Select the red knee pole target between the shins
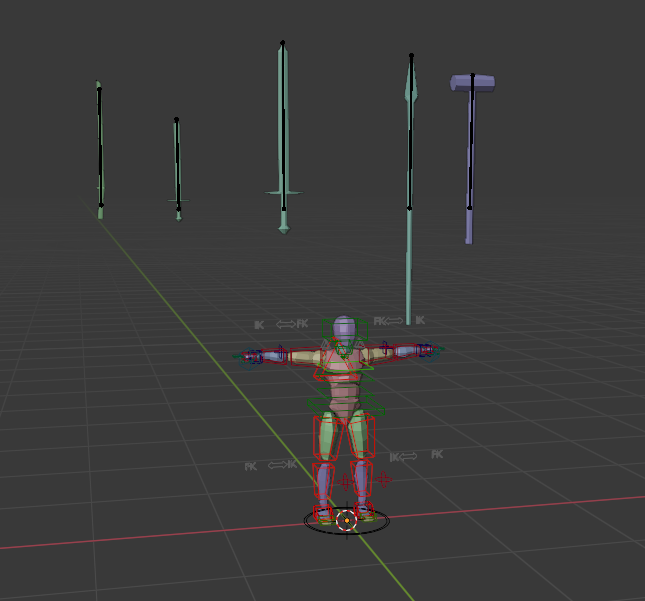 tap(345, 481)
